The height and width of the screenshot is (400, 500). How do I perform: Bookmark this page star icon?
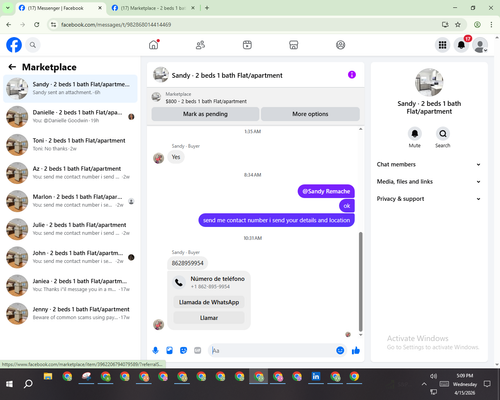pos(458,25)
